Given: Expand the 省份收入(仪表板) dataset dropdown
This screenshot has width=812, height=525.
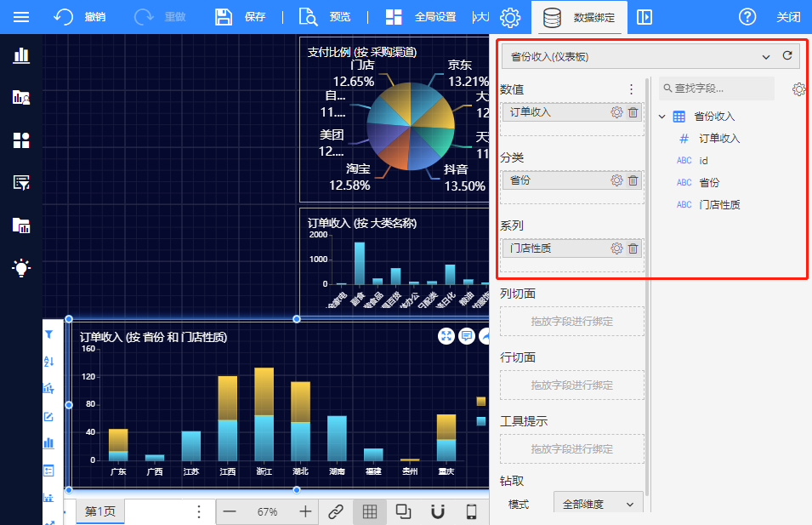Looking at the screenshot, I should (x=765, y=57).
